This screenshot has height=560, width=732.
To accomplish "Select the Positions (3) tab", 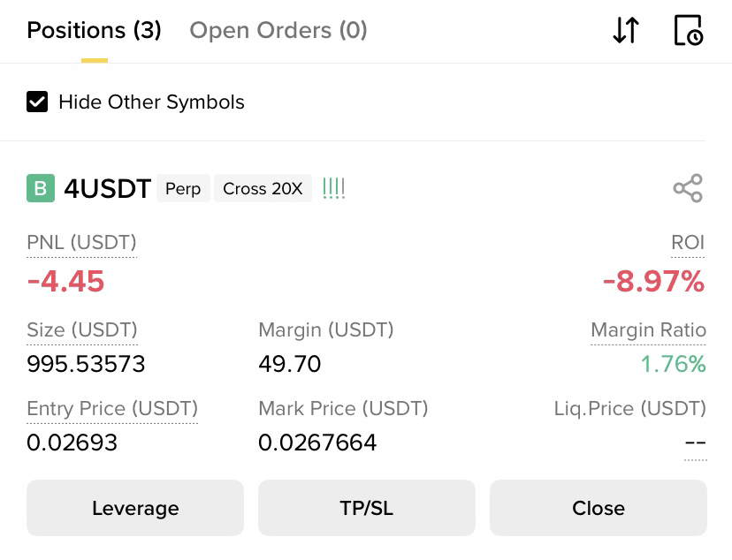I will (x=94, y=30).
